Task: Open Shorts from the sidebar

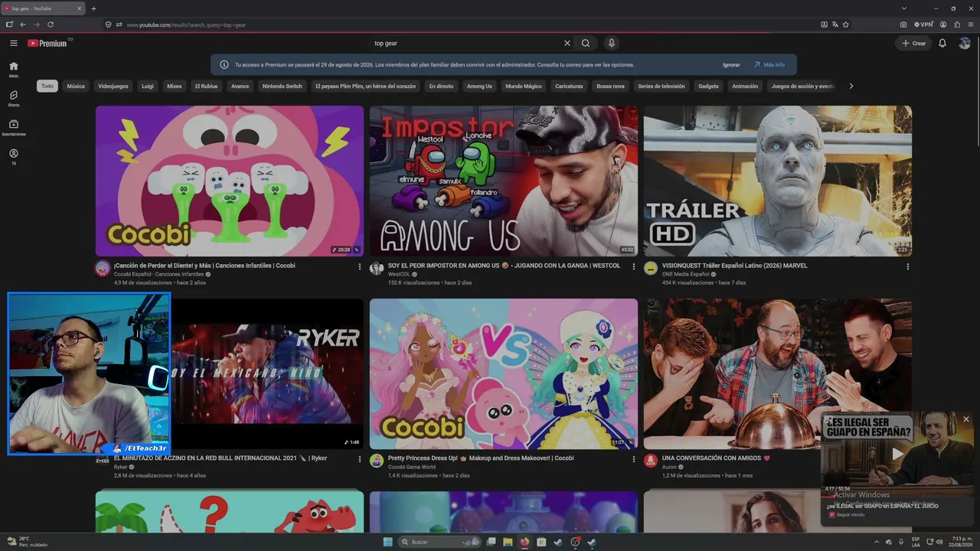Action: [14, 99]
